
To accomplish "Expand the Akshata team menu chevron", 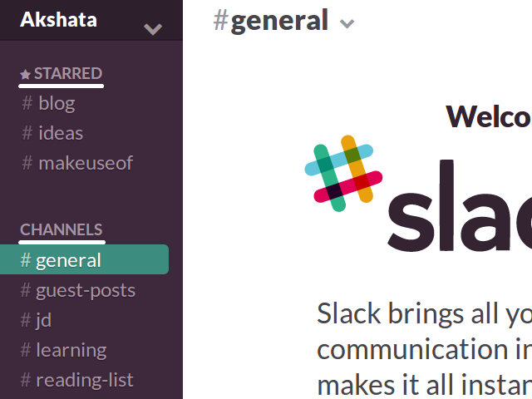I will [153, 29].
